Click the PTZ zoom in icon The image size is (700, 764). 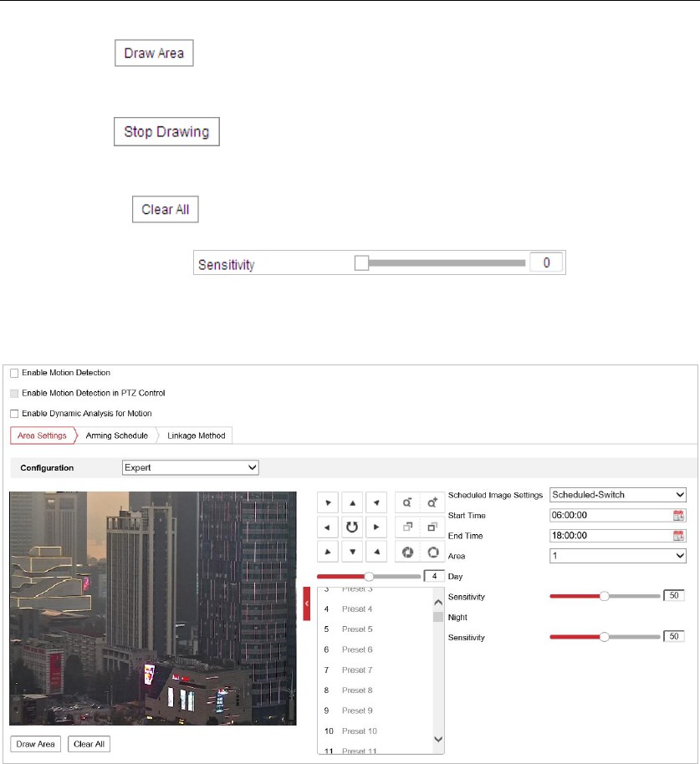tap(432, 503)
